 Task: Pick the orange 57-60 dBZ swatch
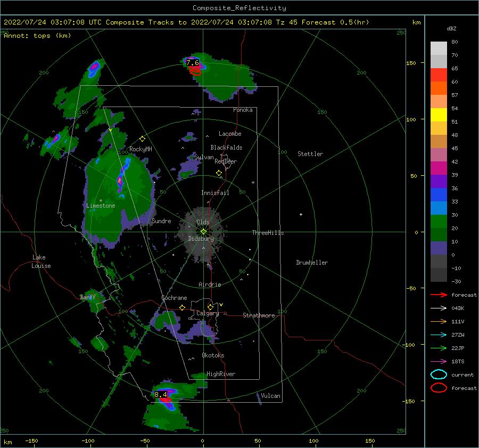(439, 88)
